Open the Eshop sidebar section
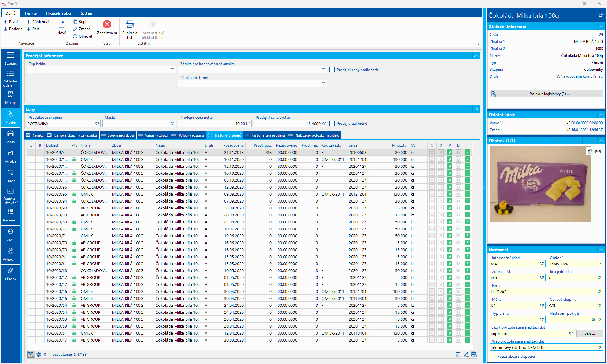Viewport: 607px width, 364px height. tap(10, 176)
